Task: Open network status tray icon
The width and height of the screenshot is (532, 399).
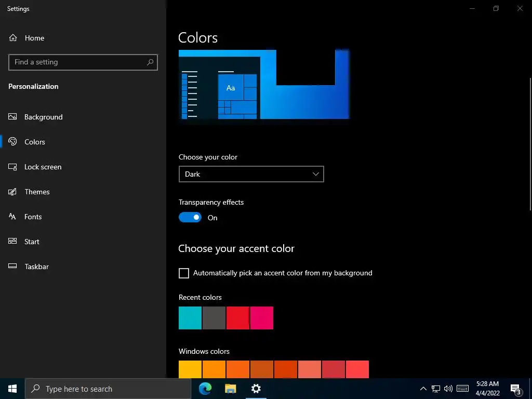Action: click(x=436, y=389)
